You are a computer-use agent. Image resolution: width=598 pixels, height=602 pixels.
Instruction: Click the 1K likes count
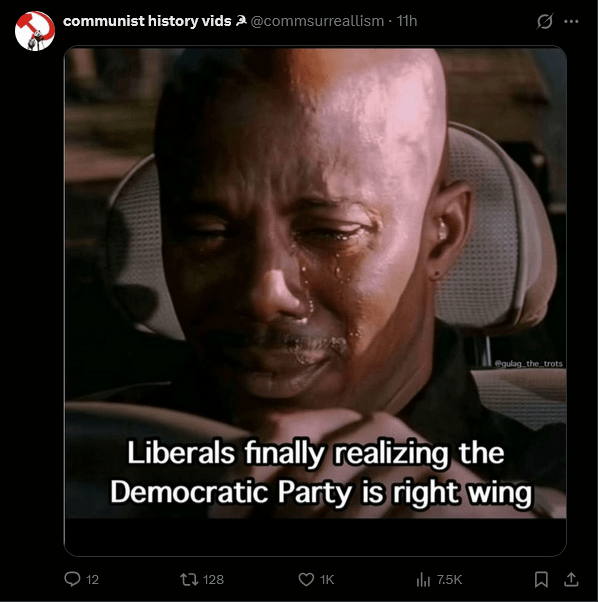pyautogui.click(x=327, y=580)
